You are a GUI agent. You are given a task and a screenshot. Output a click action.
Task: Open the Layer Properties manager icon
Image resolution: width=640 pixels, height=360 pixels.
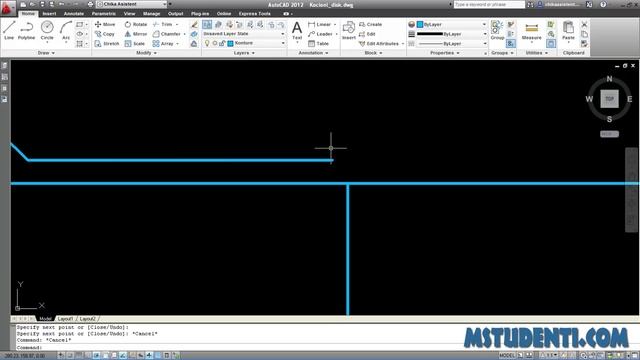click(x=207, y=24)
